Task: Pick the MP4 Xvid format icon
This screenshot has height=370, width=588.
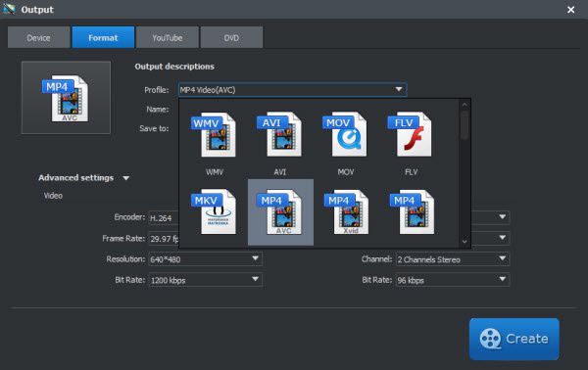Action: [x=347, y=212]
